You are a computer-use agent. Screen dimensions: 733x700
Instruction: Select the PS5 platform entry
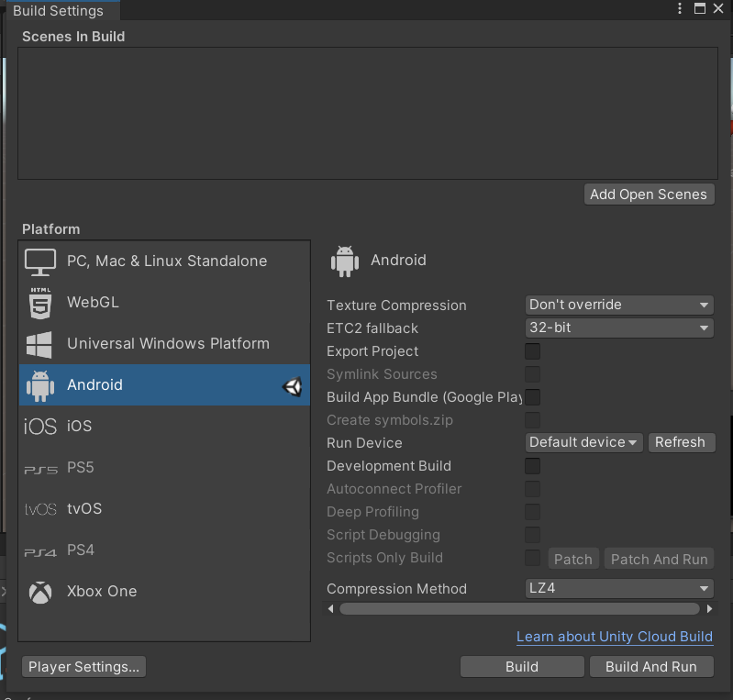coord(164,468)
